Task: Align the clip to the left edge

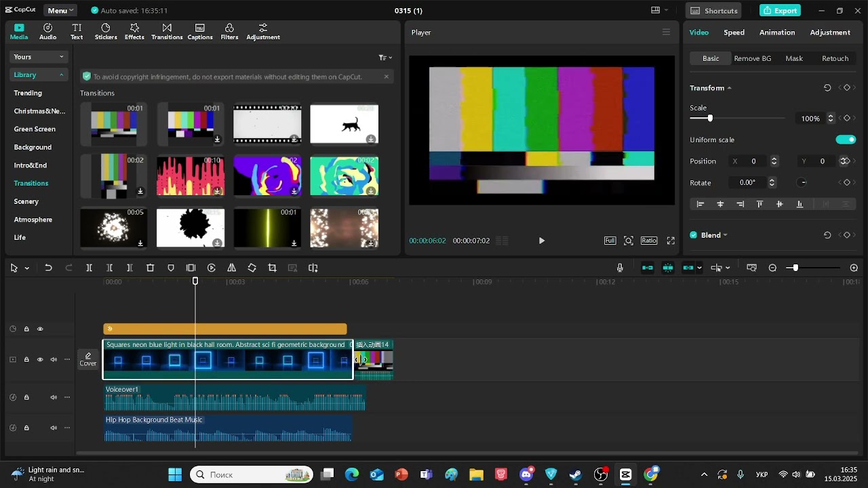Action: tap(701, 204)
